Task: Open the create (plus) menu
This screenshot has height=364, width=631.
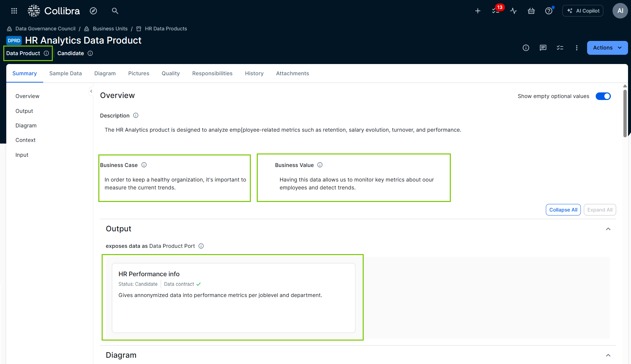Action: pos(478,11)
